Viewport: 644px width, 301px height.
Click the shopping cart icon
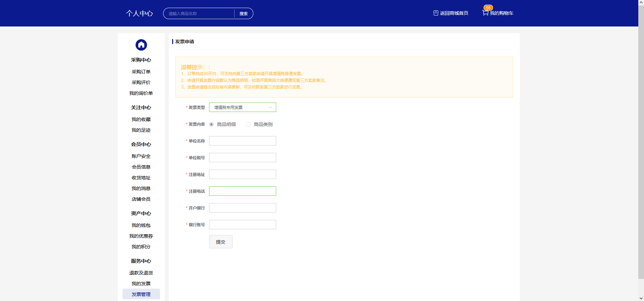tap(485, 13)
